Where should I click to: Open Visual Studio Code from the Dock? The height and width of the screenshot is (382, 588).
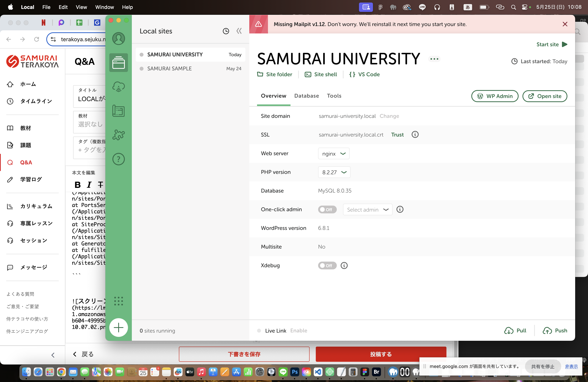pos(318,372)
